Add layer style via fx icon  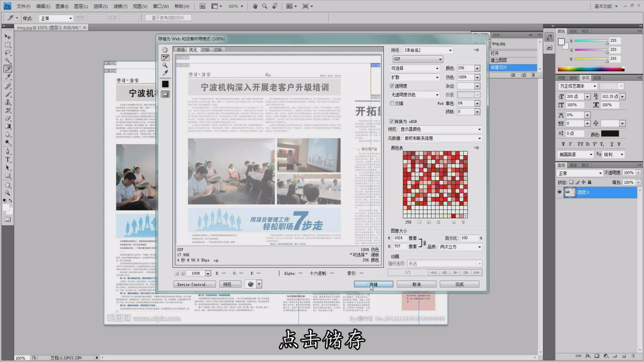point(588,356)
